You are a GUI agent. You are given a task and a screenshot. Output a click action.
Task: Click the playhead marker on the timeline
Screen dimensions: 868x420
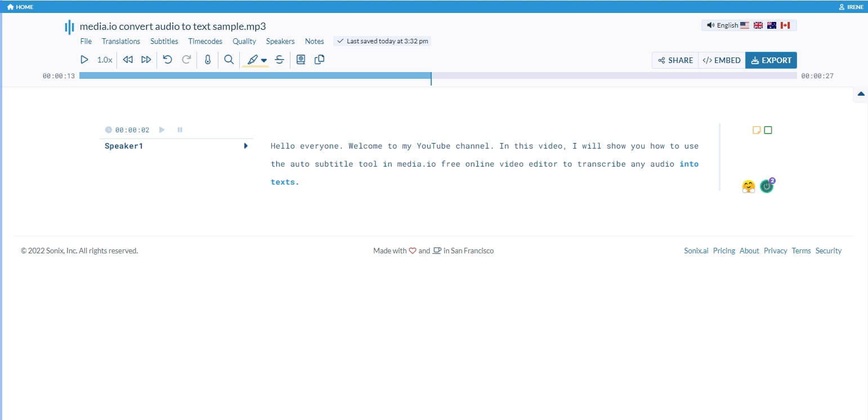[x=431, y=78]
